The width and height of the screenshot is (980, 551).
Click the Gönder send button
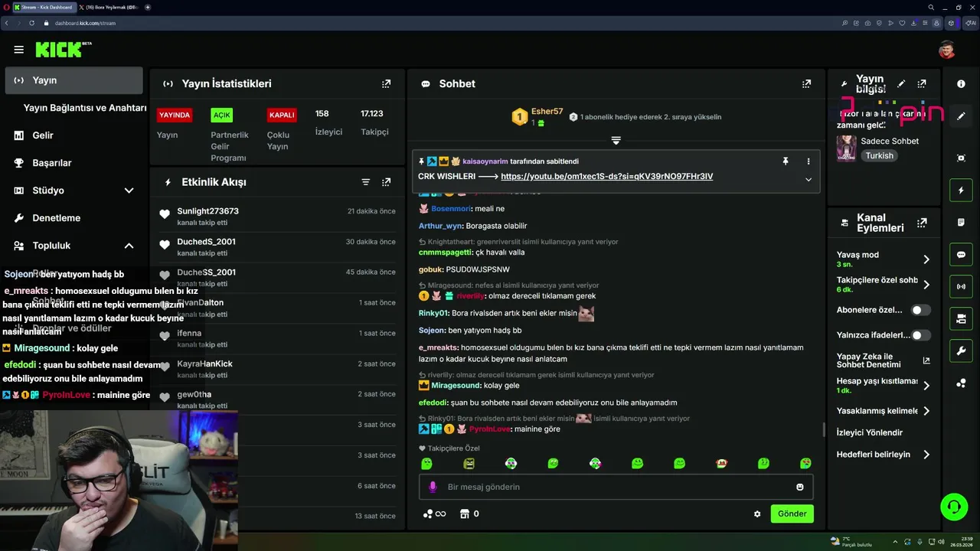pos(792,514)
